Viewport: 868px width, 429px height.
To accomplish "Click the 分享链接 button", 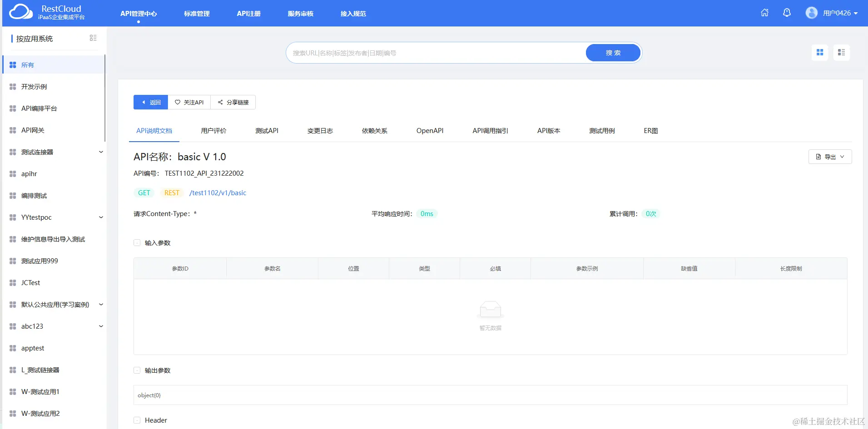I will point(233,102).
